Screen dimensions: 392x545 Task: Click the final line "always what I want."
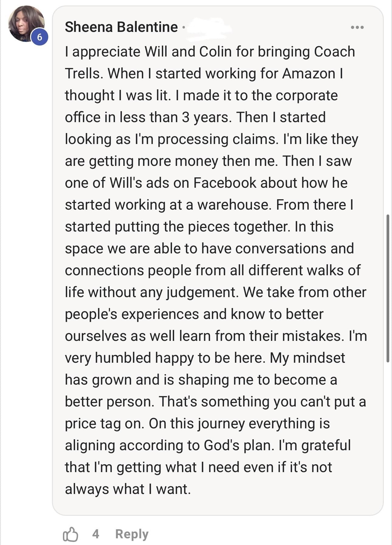(128, 489)
